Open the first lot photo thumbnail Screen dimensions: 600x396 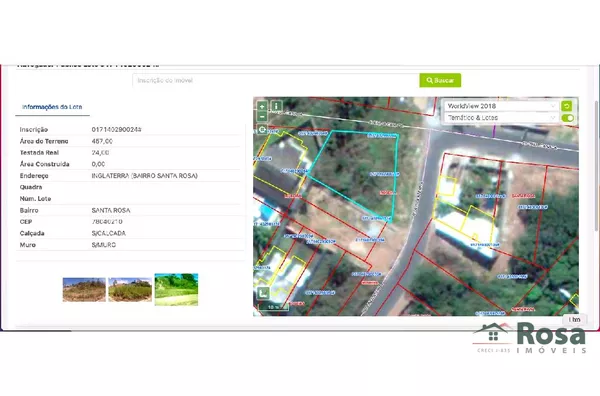(x=84, y=290)
